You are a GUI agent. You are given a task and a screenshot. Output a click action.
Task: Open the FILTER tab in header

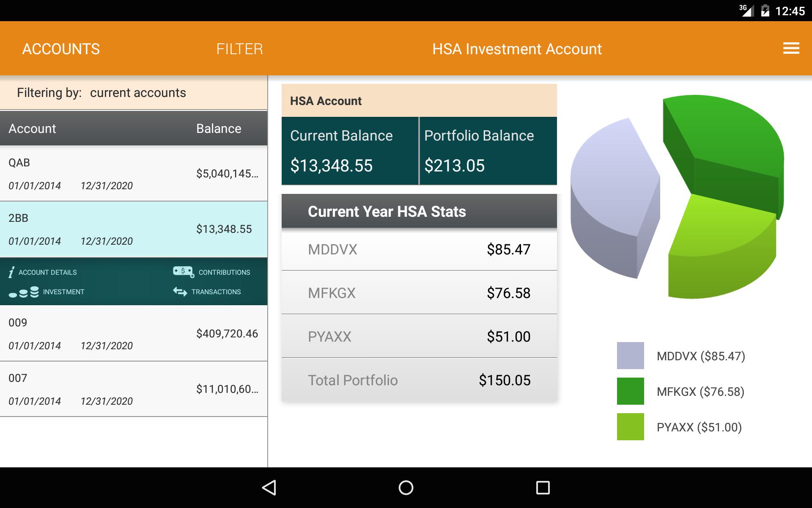(x=239, y=49)
